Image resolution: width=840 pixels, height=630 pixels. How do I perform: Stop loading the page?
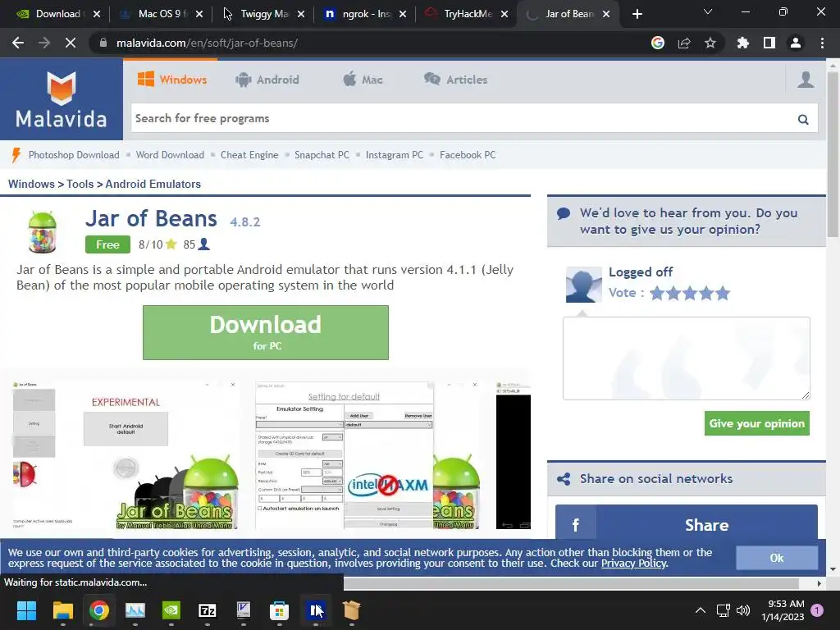coord(71,43)
